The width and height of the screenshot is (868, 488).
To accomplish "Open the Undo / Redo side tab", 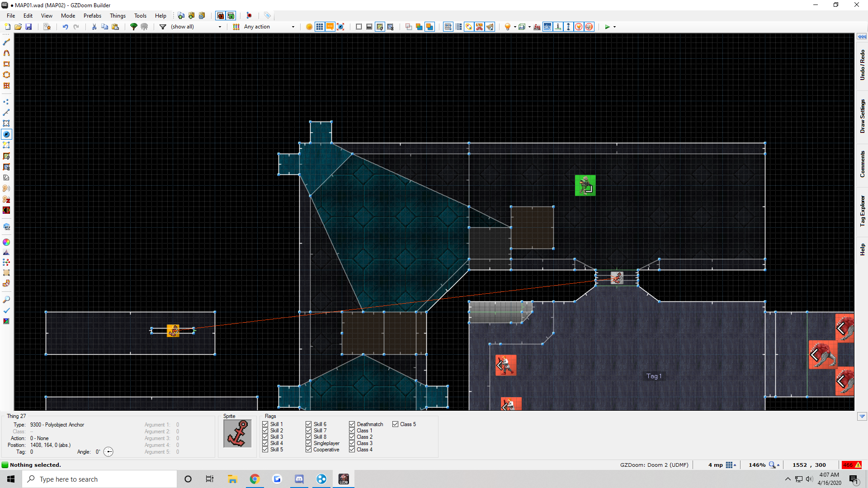I will coord(862,66).
